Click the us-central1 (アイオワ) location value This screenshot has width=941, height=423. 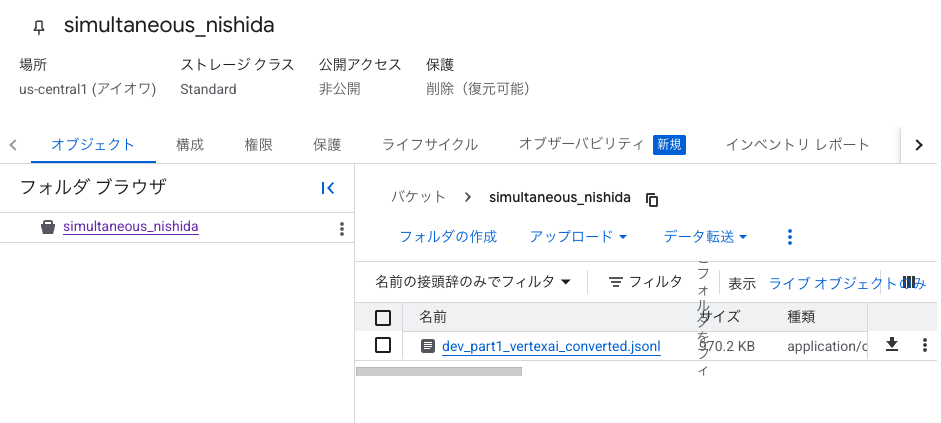pyautogui.click(x=88, y=89)
